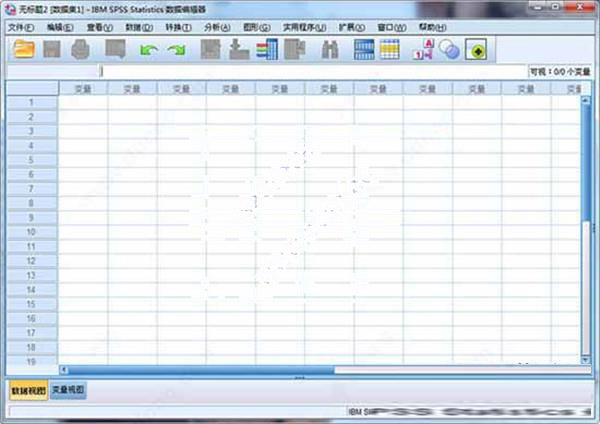
Task: Open the 实用程序(U) menu
Action: point(304,28)
